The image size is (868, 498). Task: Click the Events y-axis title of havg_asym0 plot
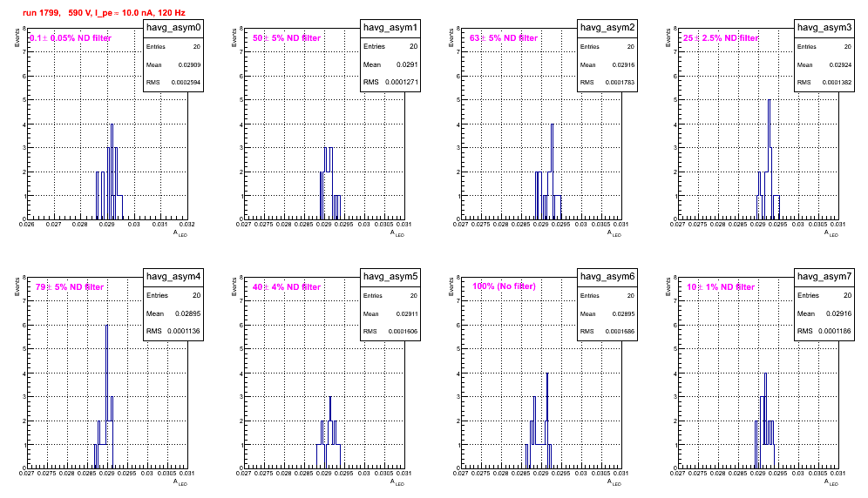coord(17,37)
